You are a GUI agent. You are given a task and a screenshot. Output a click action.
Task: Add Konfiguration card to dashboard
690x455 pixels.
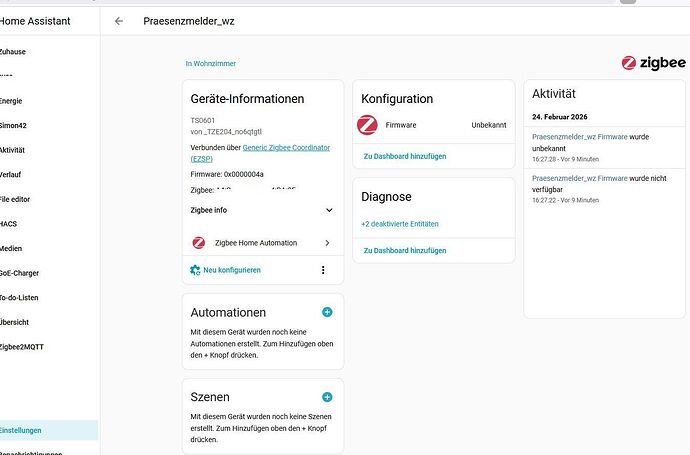click(x=405, y=156)
